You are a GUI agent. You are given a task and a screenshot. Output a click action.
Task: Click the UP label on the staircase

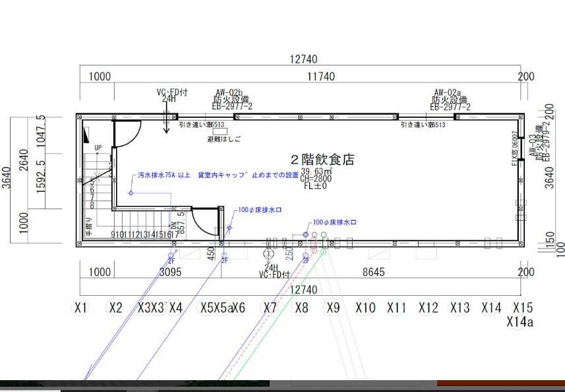pyautogui.click(x=98, y=148)
